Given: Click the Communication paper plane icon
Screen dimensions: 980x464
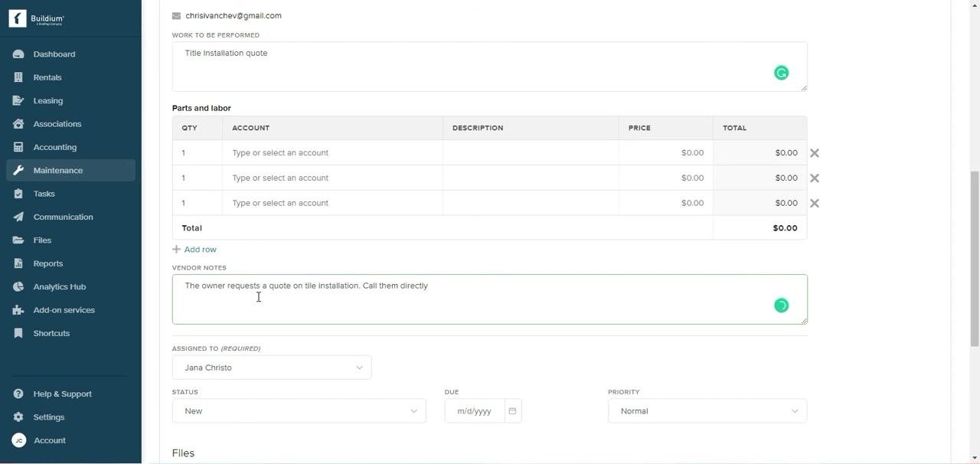Looking at the screenshot, I should click(x=18, y=217).
